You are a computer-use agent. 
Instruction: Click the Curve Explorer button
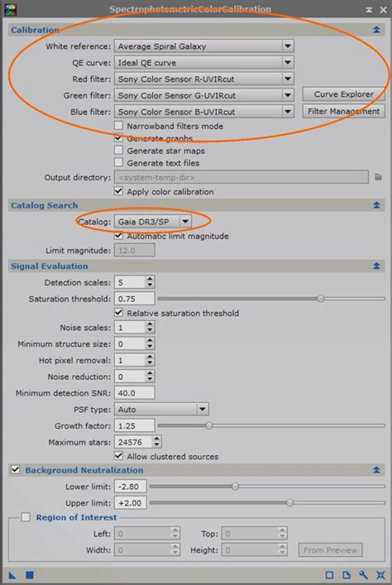point(343,94)
